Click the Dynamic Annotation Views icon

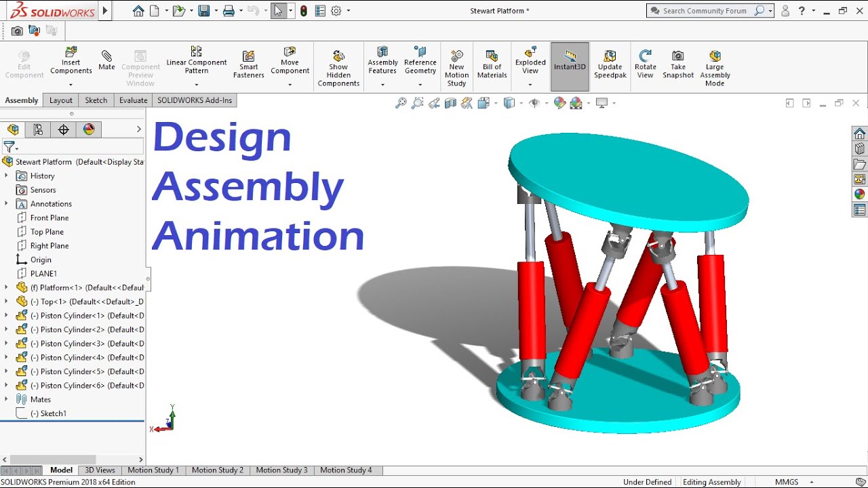pos(467,103)
